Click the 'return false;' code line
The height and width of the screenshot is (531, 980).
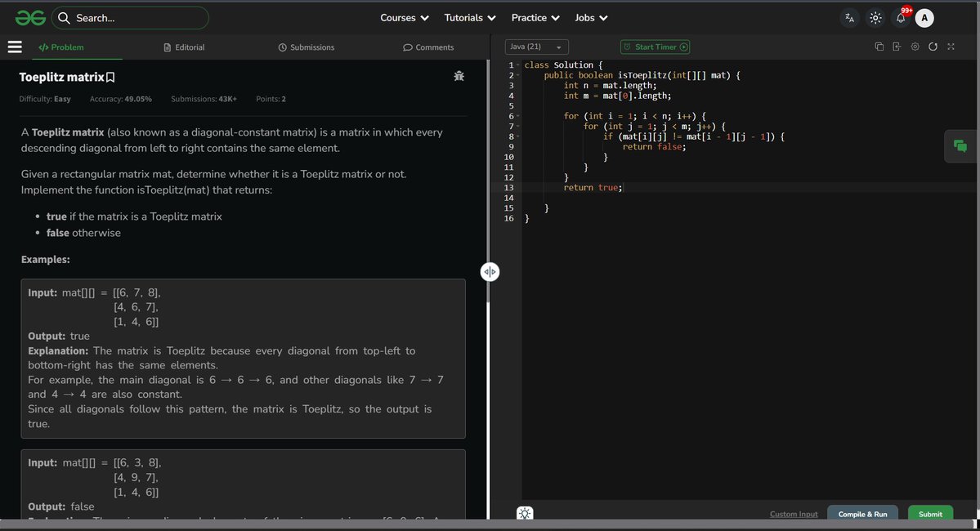pos(654,147)
